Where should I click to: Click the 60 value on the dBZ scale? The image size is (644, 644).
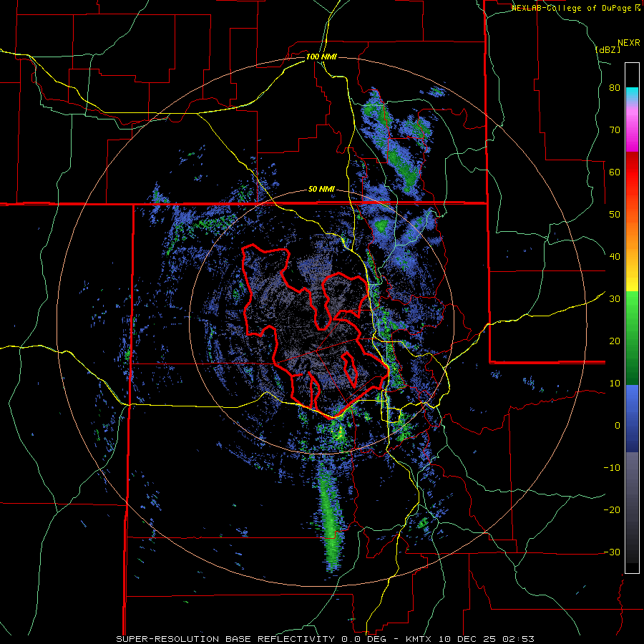coord(615,172)
